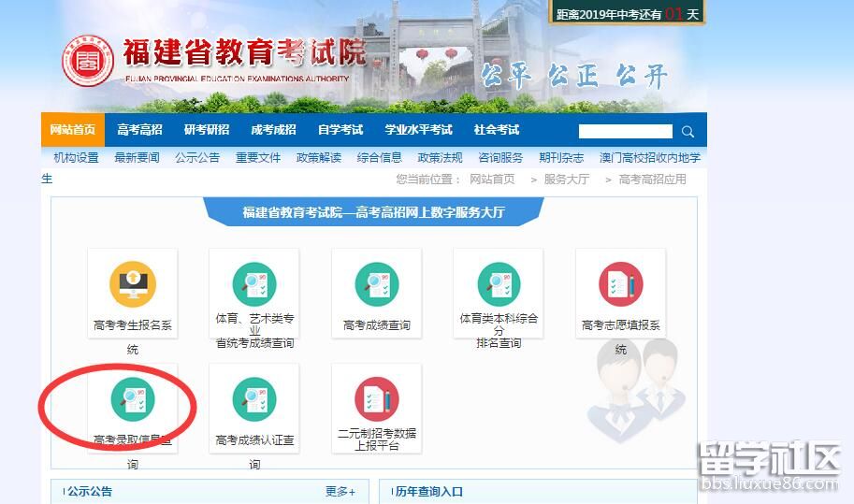854x504 pixels.
Task: Open the 高考成绩认证查询 icon
Action: 254,399
